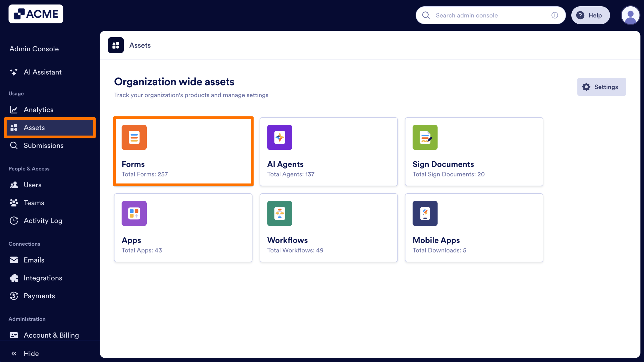
Task: Click the Activity Log clock icon
Action: coord(14,221)
